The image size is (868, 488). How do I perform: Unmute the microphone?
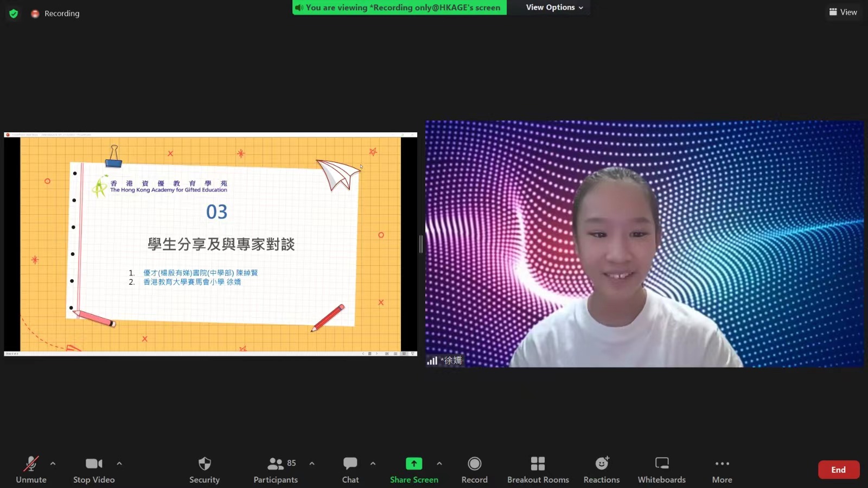[x=31, y=469]
